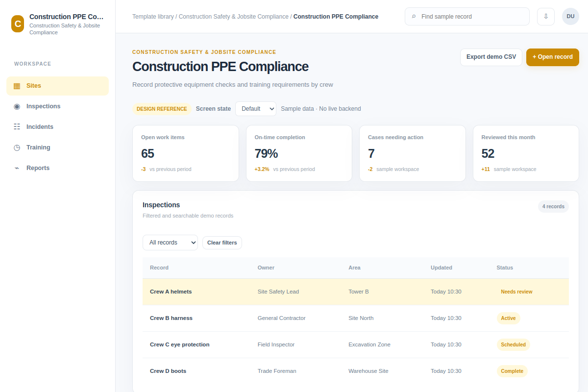
Task: Click the Record column header
Action: coord(159,268)
